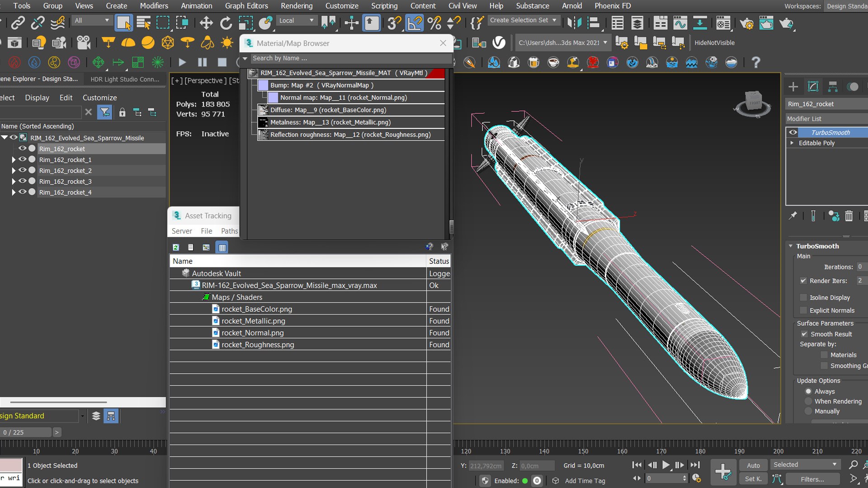
Task: Select the Rotate tool
Action: [226, 23]
